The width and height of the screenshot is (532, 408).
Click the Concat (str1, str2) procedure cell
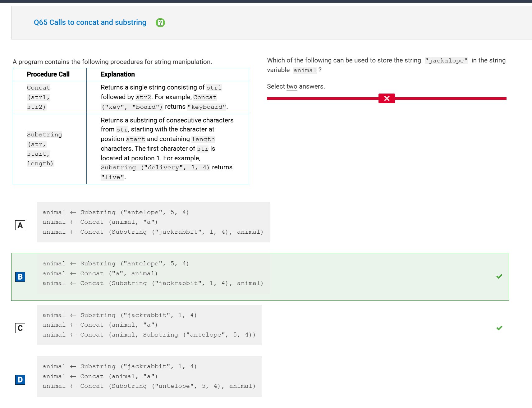click(x=50, y=97)
